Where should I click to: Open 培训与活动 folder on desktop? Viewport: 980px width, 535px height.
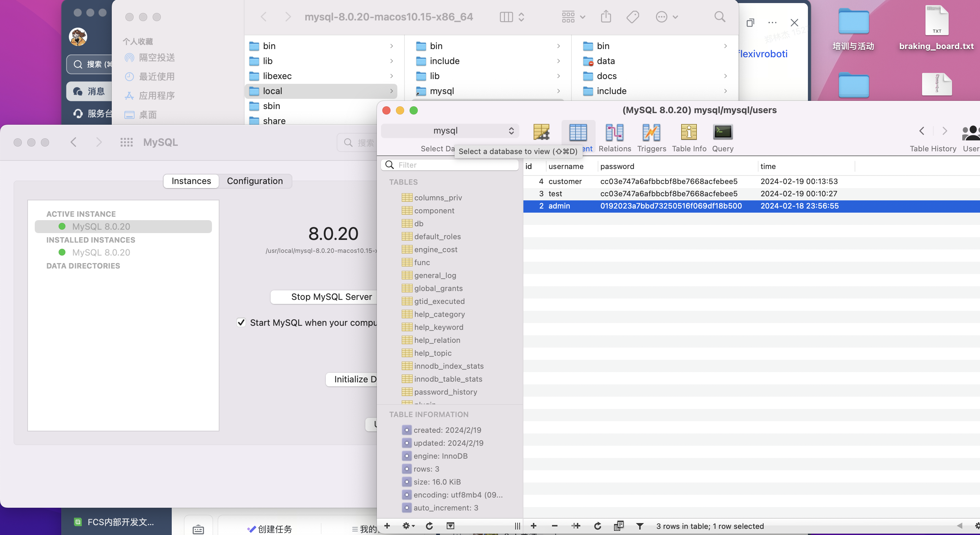(853, 29)
